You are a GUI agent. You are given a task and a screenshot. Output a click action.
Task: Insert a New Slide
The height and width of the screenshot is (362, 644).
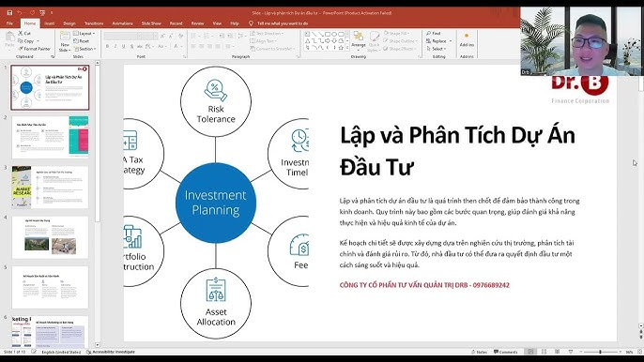point(65,41)
